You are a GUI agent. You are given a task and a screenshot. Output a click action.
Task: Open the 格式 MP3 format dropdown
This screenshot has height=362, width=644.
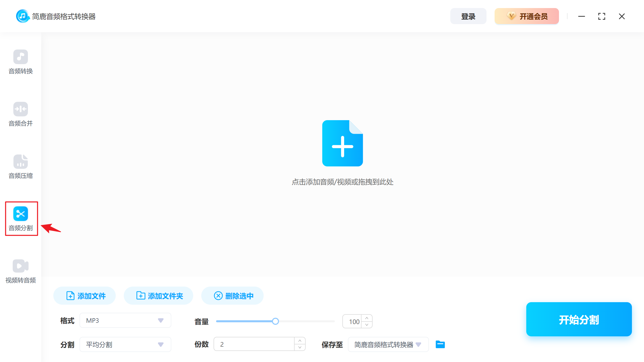click(x=125, y=320)
